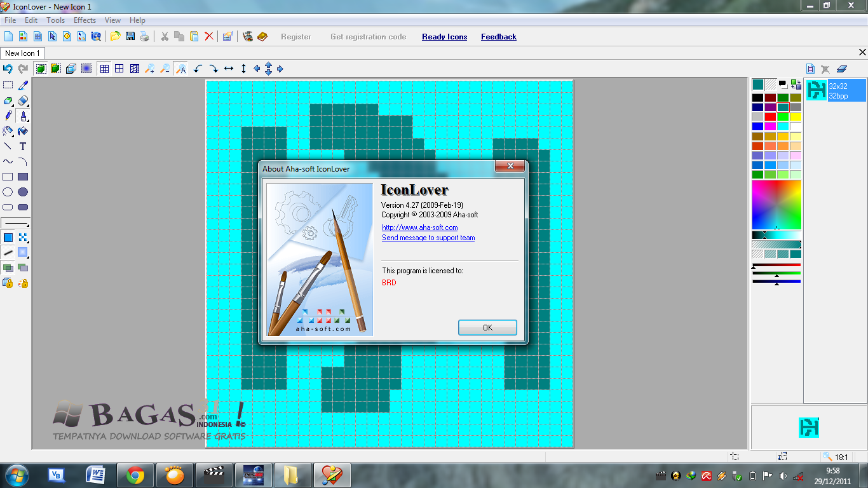The height and width of the screenshot is (488, 868).
Task: Click OK in the About dialog
Action: 487,328
